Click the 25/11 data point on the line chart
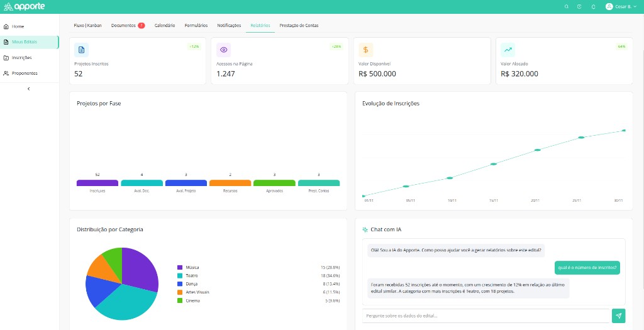The width and height of the screenshot is (644, 330). click(581, 138)
